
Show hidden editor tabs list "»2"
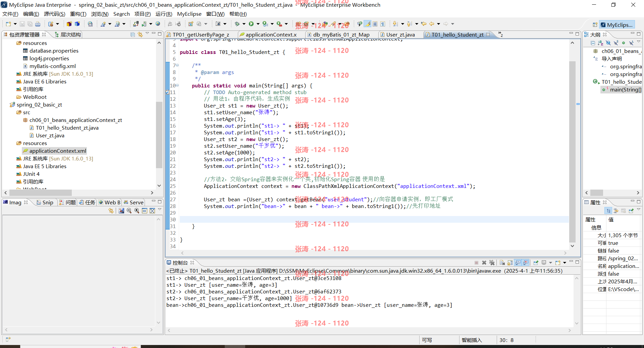pyautogui.click(x=500, y=34)
